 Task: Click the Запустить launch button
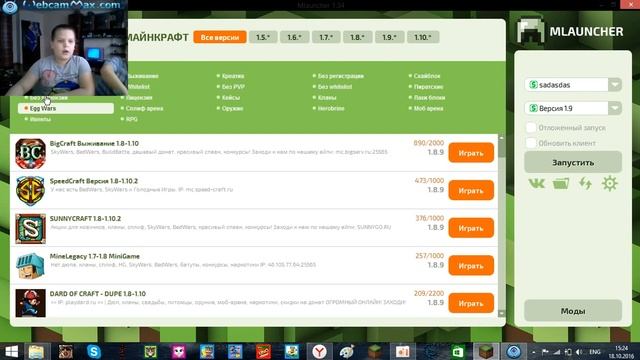click(573, 162)
